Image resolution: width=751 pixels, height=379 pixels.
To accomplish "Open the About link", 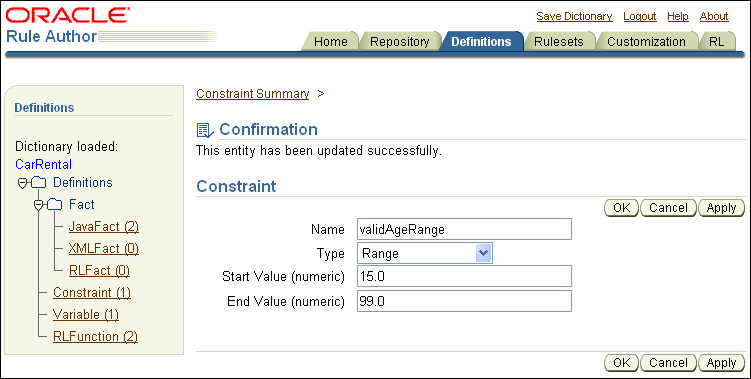I will (714, 16).
